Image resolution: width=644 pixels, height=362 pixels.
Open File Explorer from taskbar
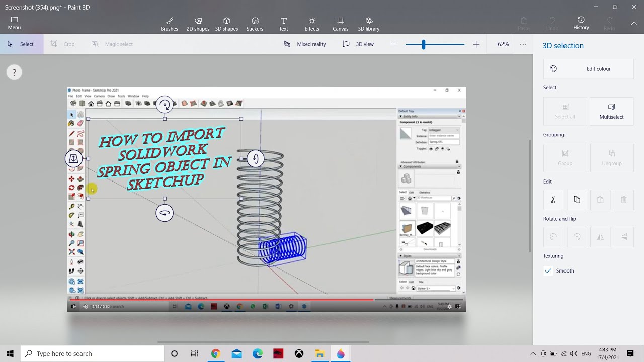point(319,353)
